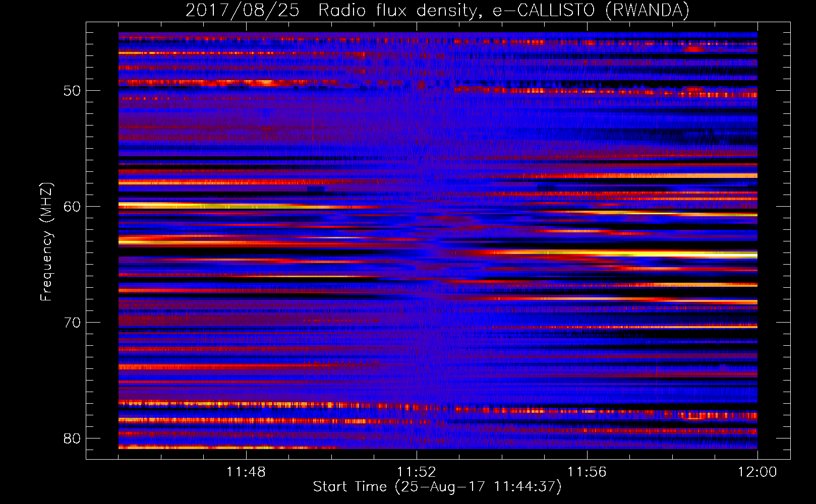Click the 70 frequency tick label
The height and width of the screenshot is (504, 816).
click(72, 323)
